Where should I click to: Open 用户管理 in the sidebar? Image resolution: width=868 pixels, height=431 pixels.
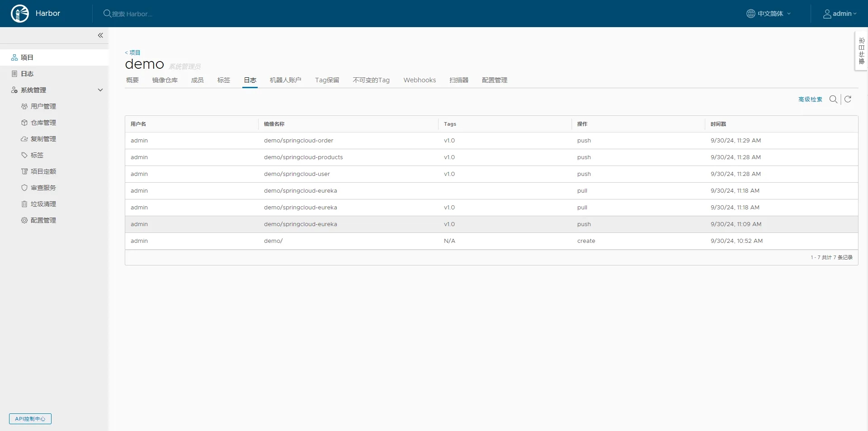[x=43, y=106]
